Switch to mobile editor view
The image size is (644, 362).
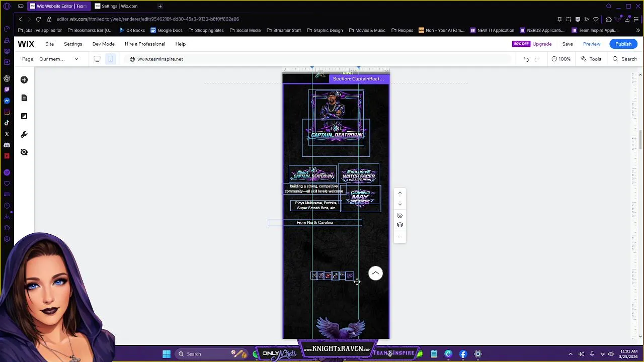coord(111,59)
